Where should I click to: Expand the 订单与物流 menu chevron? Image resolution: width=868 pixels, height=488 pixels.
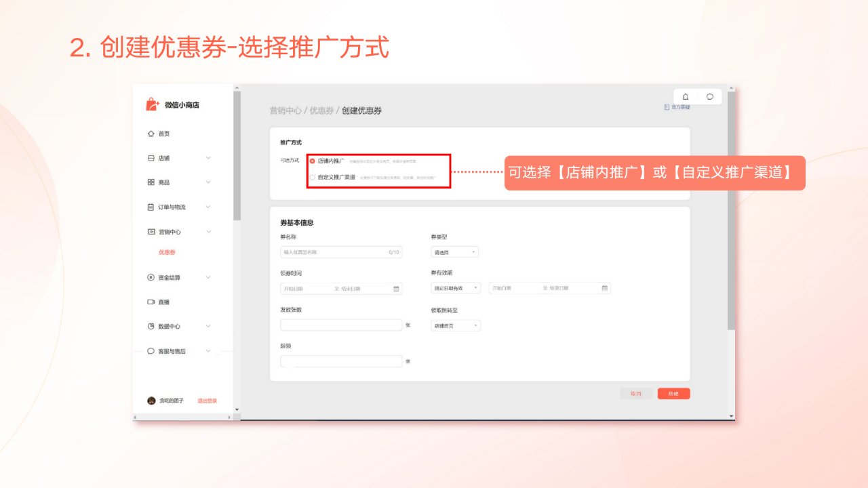tap(208, 207)
